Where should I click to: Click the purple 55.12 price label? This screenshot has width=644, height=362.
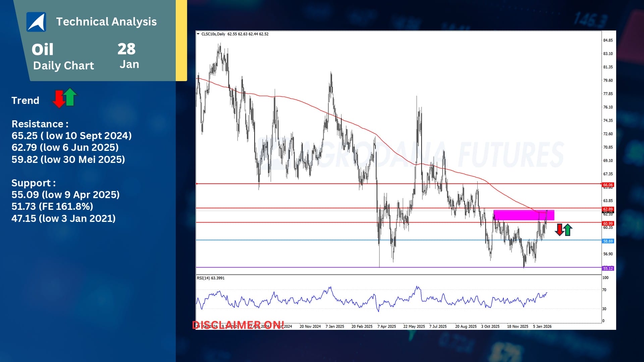pyautogui.click(x=607, y=268)
